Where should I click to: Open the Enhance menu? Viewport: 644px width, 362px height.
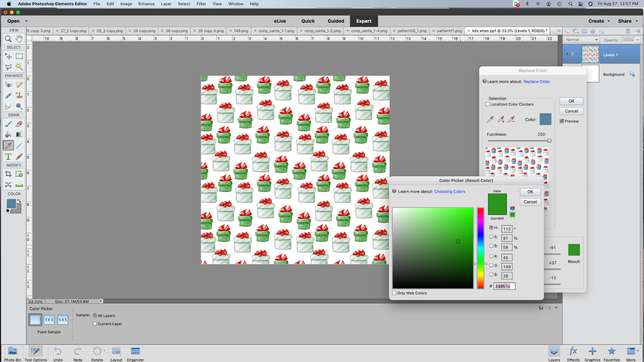[x=147, y=4]
